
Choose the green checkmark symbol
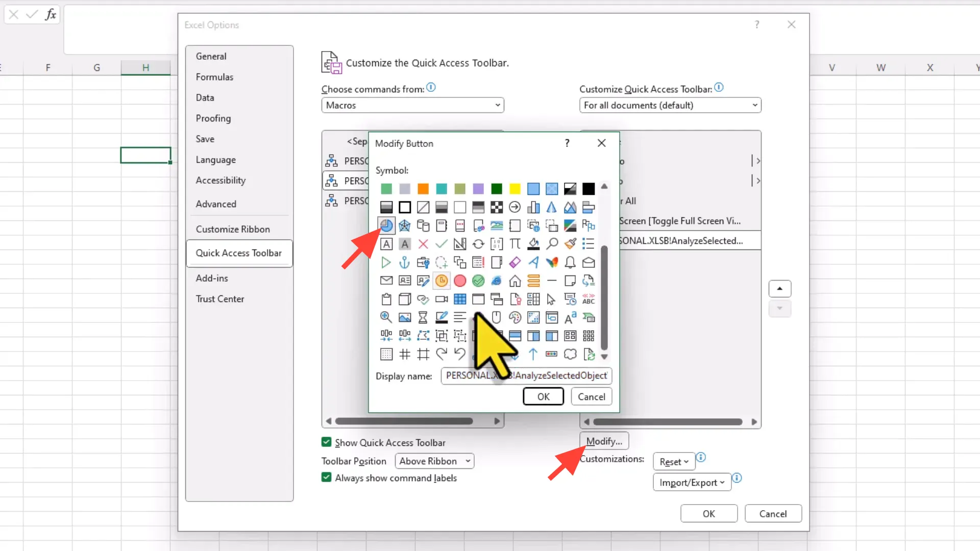(x=478, y=281)
